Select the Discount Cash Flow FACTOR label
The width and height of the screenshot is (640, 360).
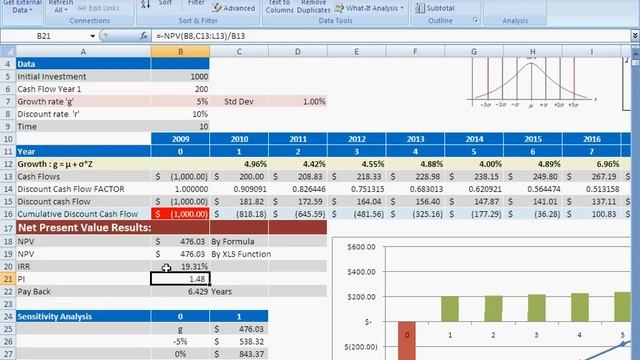coord(83,189)
